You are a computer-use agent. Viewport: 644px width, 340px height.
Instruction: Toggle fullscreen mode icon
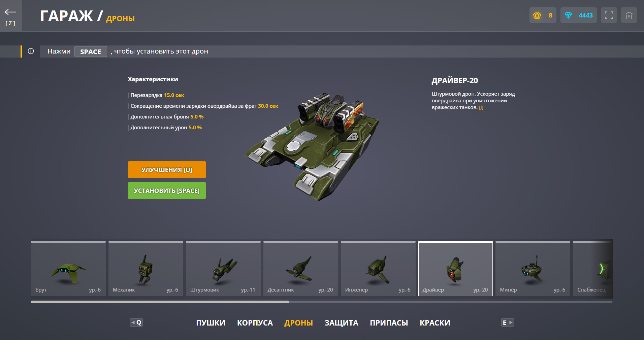(609, 15)
